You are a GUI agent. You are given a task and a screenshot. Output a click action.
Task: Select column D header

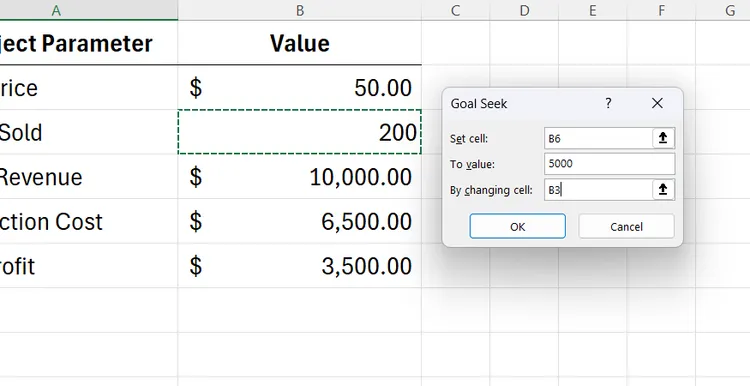pyautogui.click(x=524, y=10)
